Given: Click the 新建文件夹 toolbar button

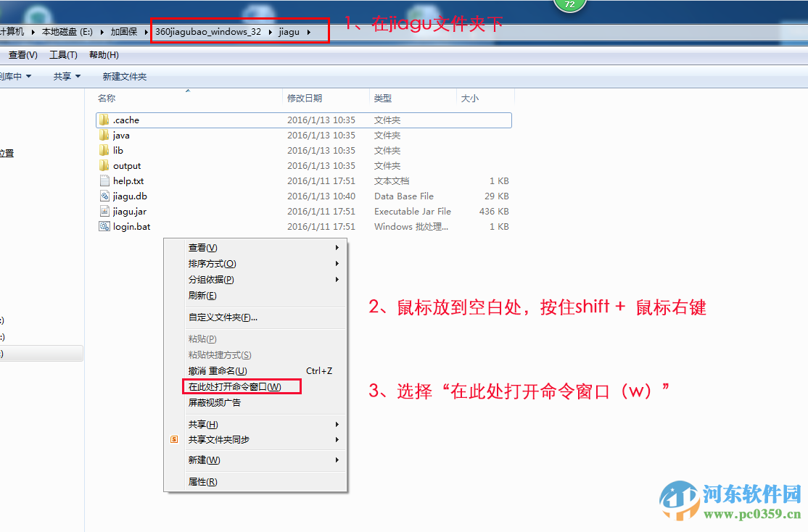Looking at the screenshot, I should (x=125, y=76).
